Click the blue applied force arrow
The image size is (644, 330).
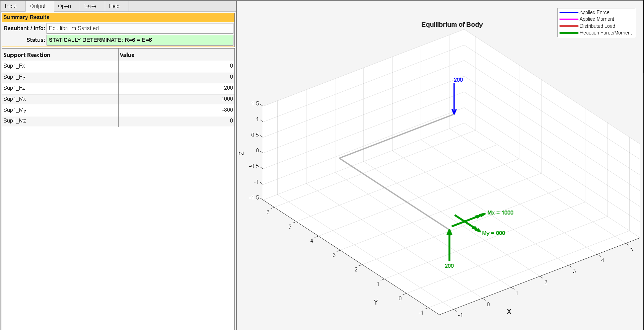coord(454,99)
